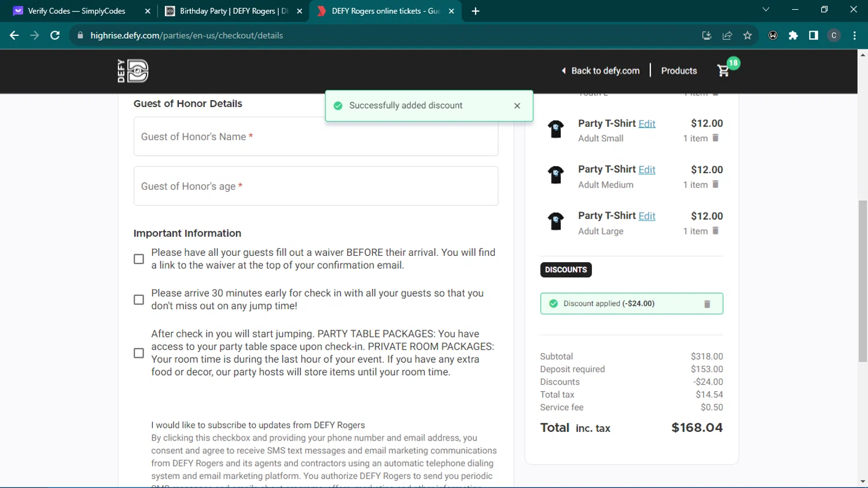This screenshot has height=488, width=868.
Task: Click the scrollbar down arrow
Action: click(863, 482)
